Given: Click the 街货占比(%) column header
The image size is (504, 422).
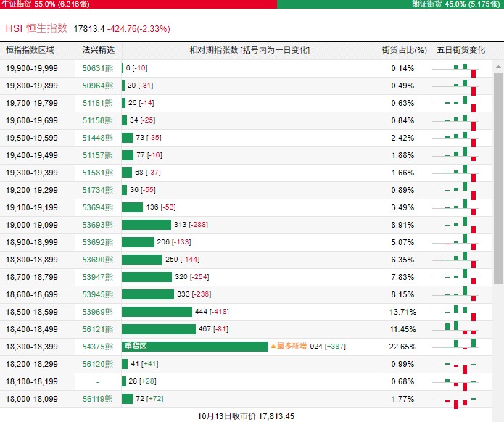Looking at the screenshot, I should (x=405, y=50).
